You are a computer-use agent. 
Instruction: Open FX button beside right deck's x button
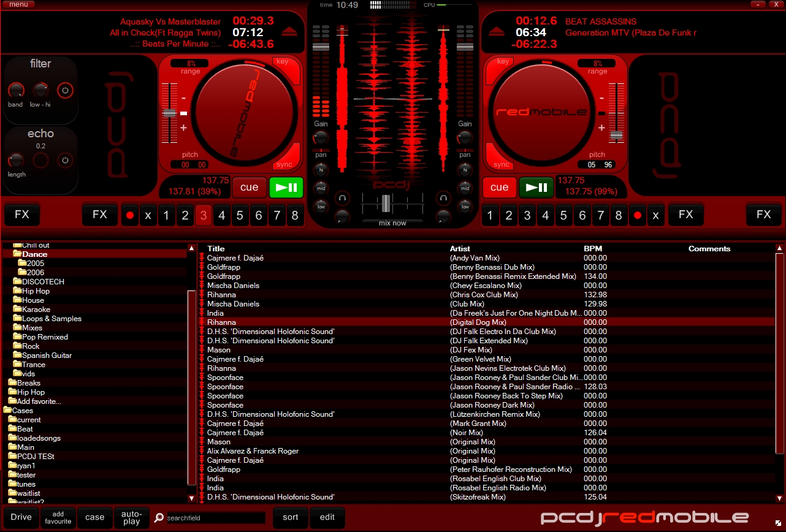[x=685, y=215]
